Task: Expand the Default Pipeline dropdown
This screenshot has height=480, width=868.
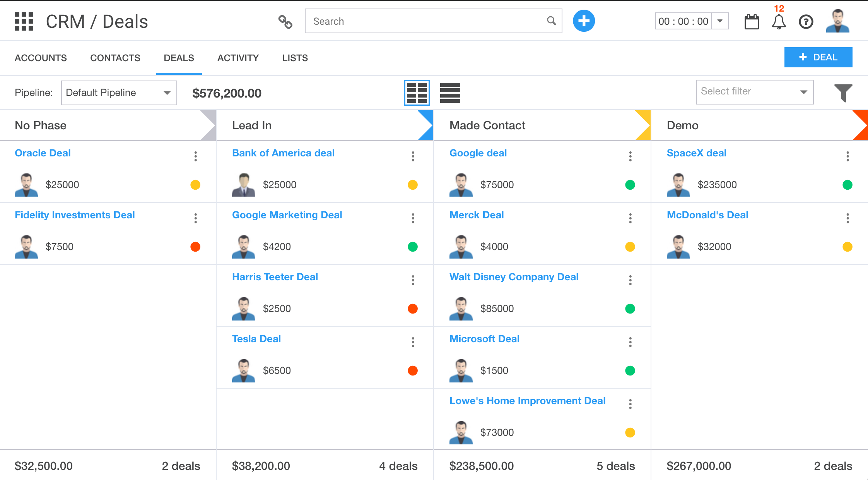Action: point(119,93)
